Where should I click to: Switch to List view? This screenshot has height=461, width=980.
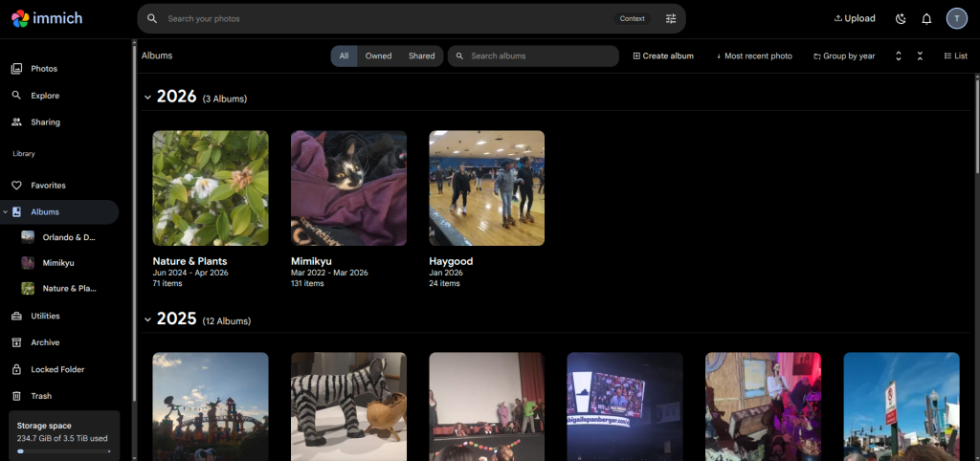pos(955,56)
